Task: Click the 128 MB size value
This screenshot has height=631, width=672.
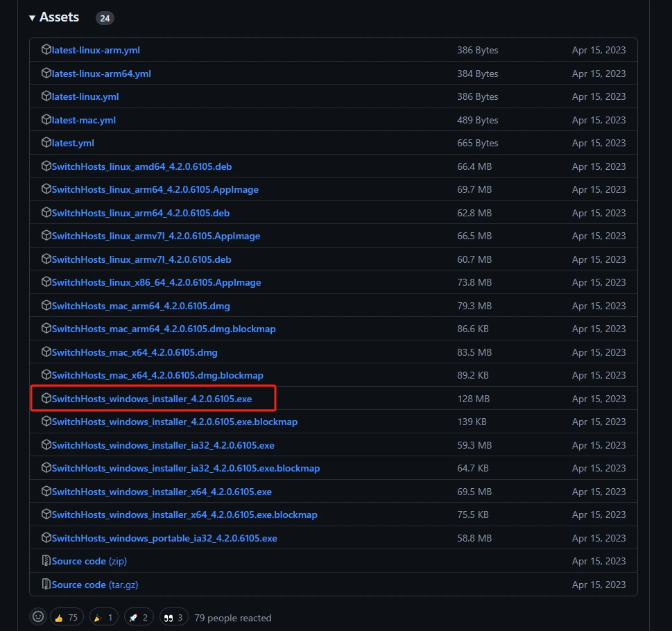Action: tap(473, 399)
